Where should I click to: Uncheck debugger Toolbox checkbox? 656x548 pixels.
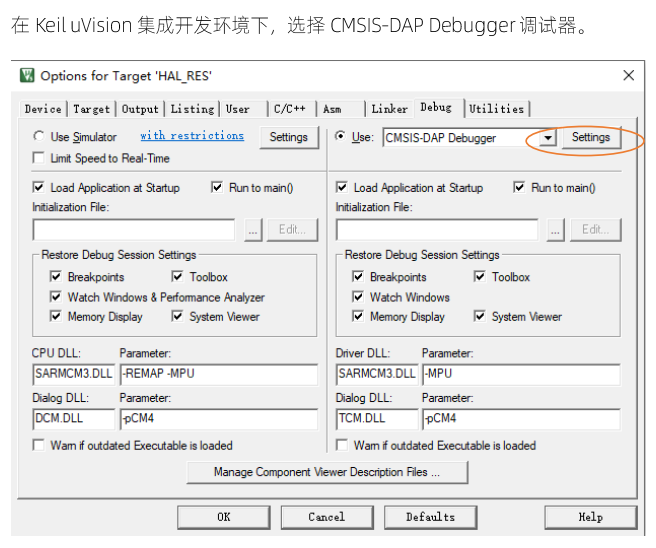479,277
